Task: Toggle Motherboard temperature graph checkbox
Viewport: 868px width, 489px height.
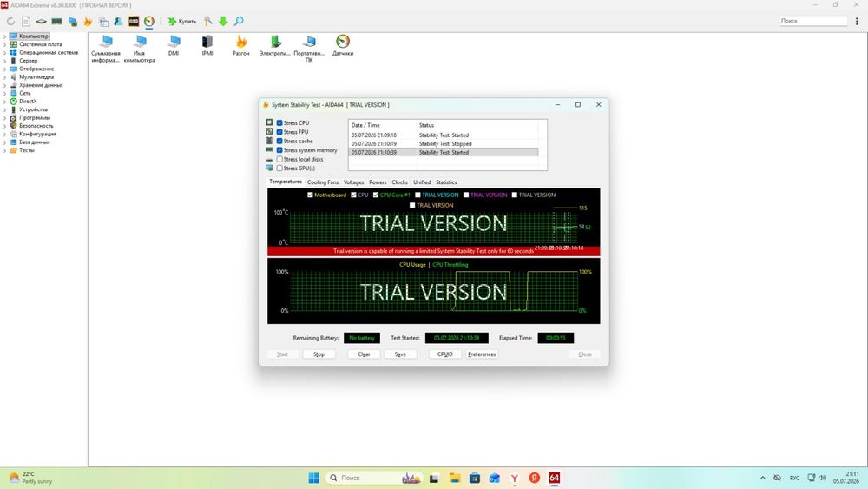Action: click(x=310, y=195)
